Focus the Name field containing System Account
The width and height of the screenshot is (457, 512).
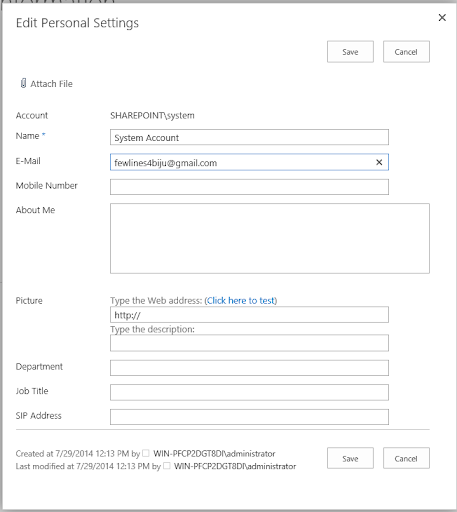click(249, 137)
